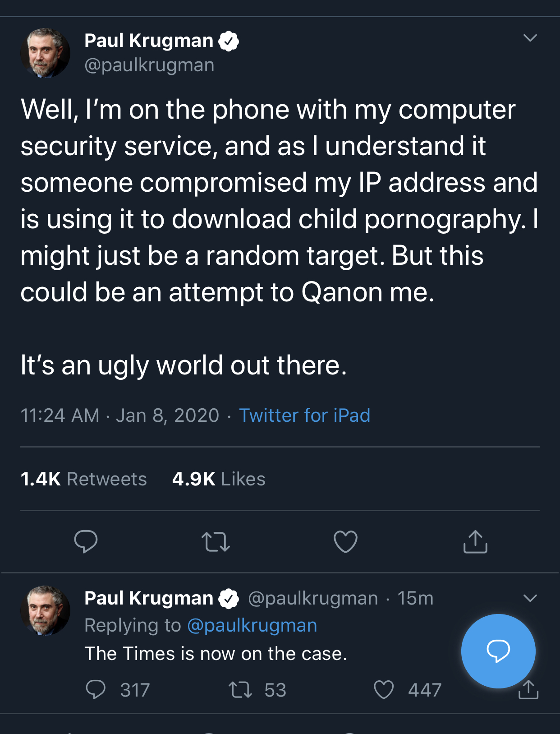This screenshot has width=560, height=734.
Task: View the 4.9K Likes list
Action: (x=219, y=479)
